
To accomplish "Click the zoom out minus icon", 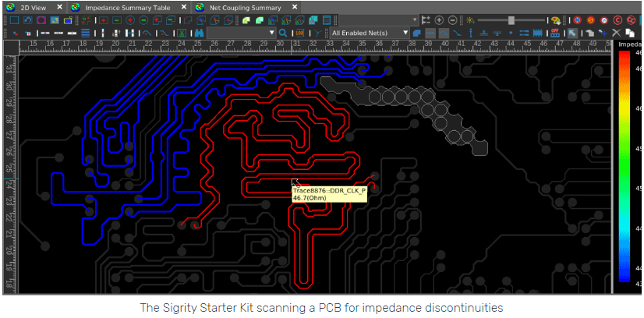I will pos(453,19).
